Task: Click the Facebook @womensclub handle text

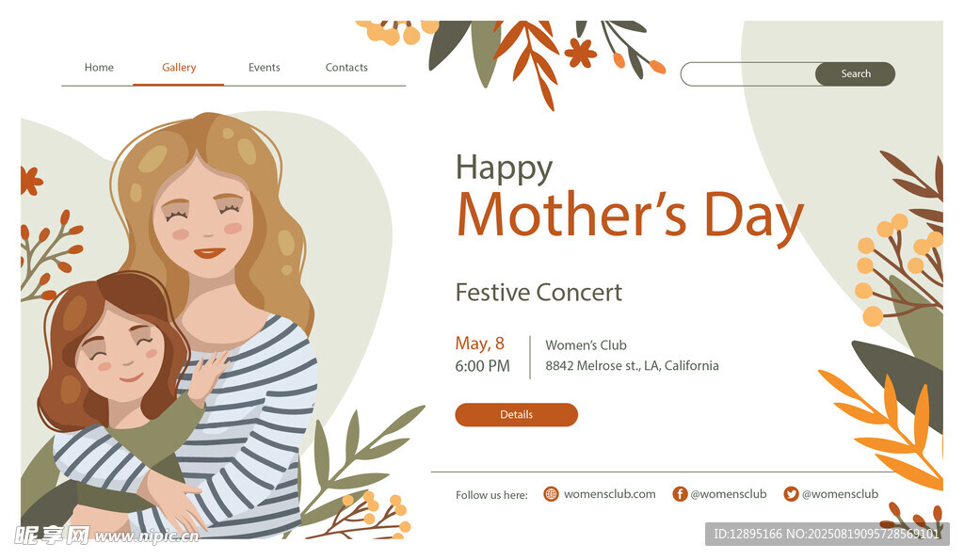Action: (729, 494)
